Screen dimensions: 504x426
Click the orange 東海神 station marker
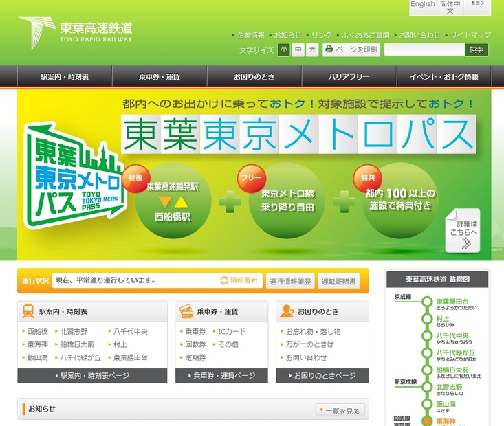pyautogui.click(x=427, y=421)
